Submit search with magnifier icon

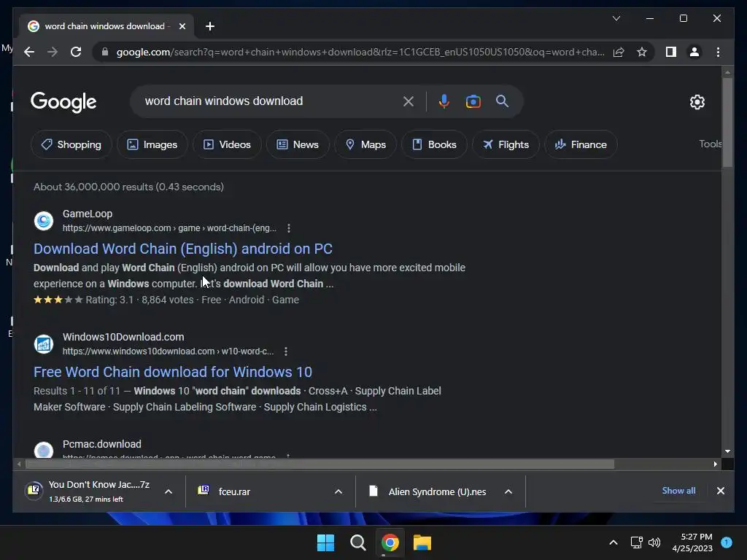[x=502, y=101]
